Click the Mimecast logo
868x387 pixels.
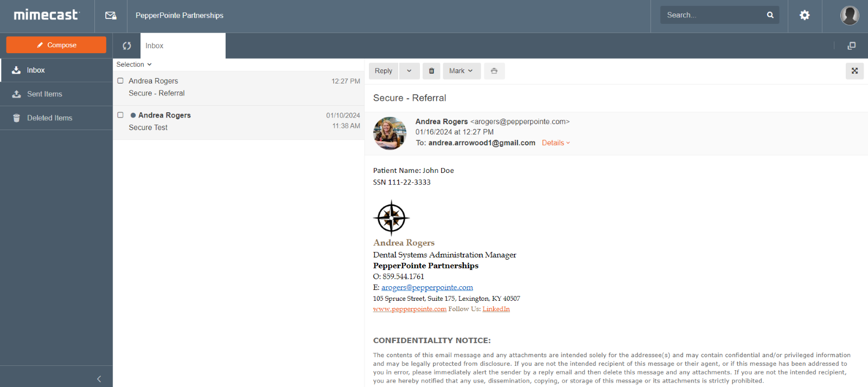coord(47,15)
